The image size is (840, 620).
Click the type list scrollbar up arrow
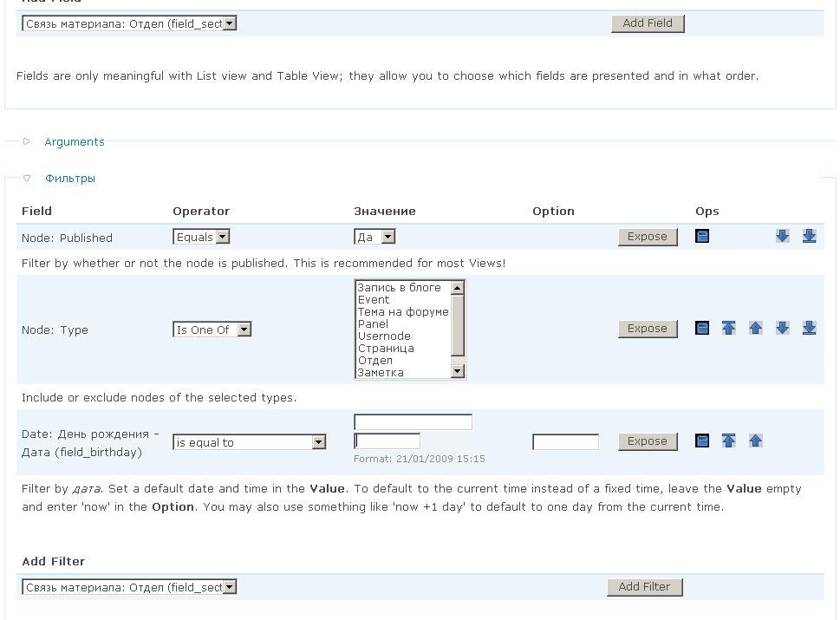click(458, 288)
